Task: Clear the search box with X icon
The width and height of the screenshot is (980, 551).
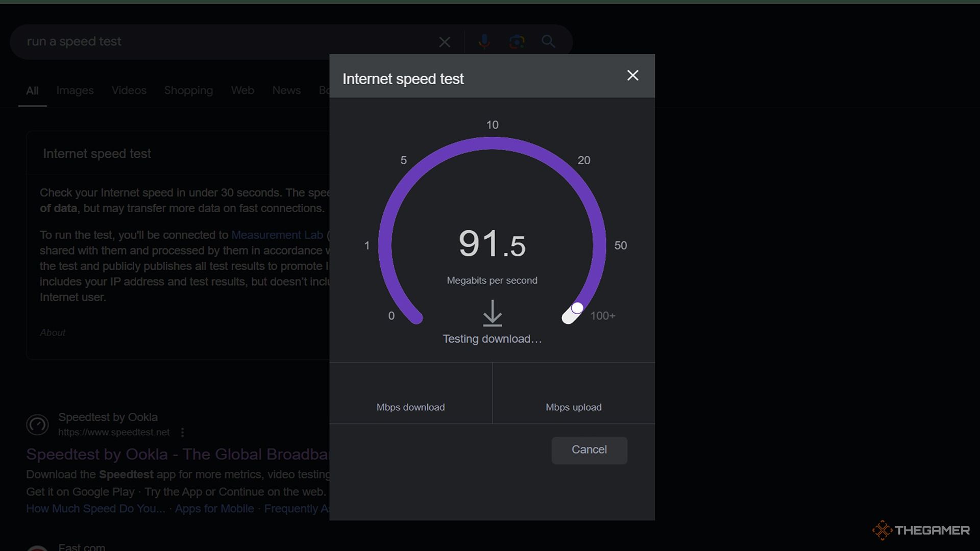Action: click(445, 42)
